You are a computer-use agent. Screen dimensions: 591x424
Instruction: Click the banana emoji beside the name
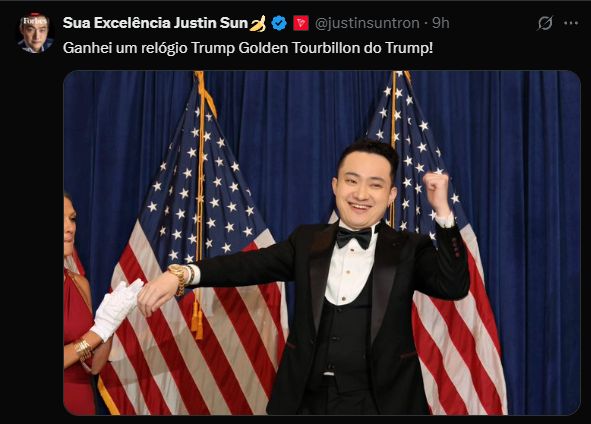[x=258, y=23]
